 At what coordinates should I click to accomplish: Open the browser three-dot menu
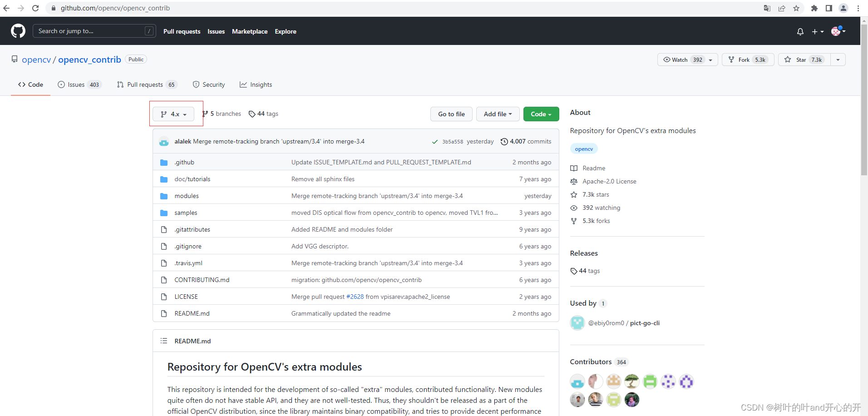(x=858, y=8)
